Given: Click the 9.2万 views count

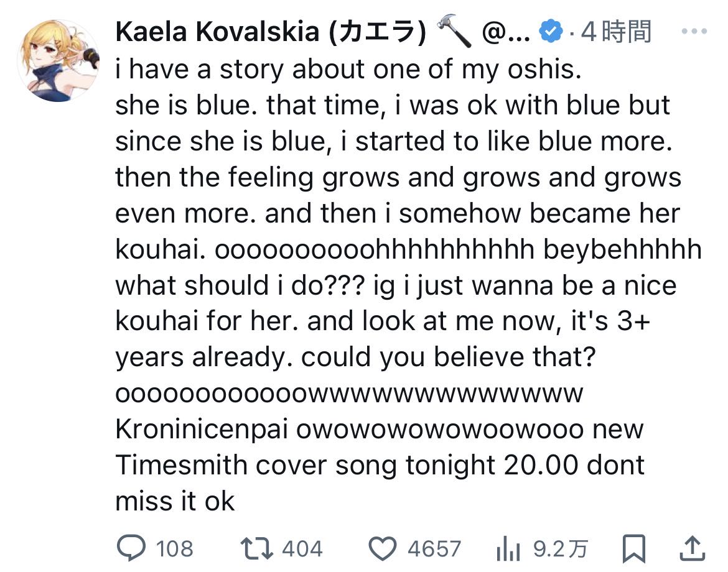Looking at the screenshot, I should tap(561, 549).
